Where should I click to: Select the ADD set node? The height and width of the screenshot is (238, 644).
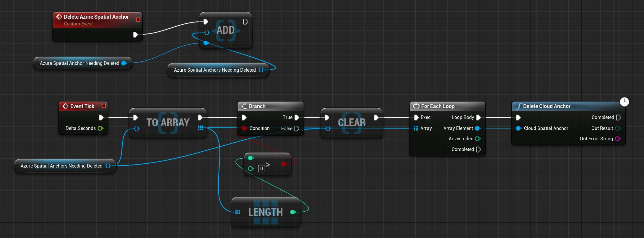click(226, 30)
